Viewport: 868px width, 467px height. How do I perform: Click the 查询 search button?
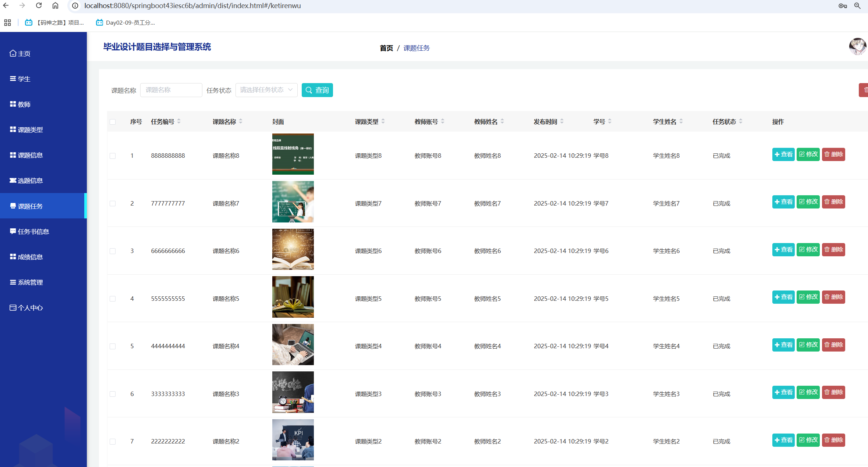[317, 90]
